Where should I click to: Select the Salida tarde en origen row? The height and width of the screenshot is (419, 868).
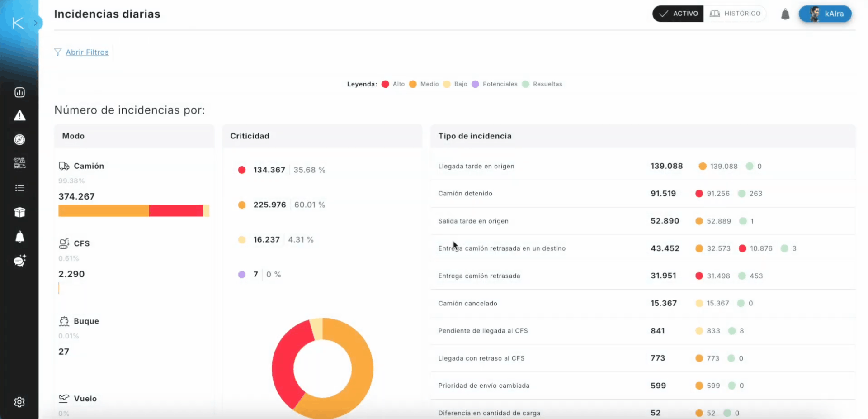pos(643,221)
